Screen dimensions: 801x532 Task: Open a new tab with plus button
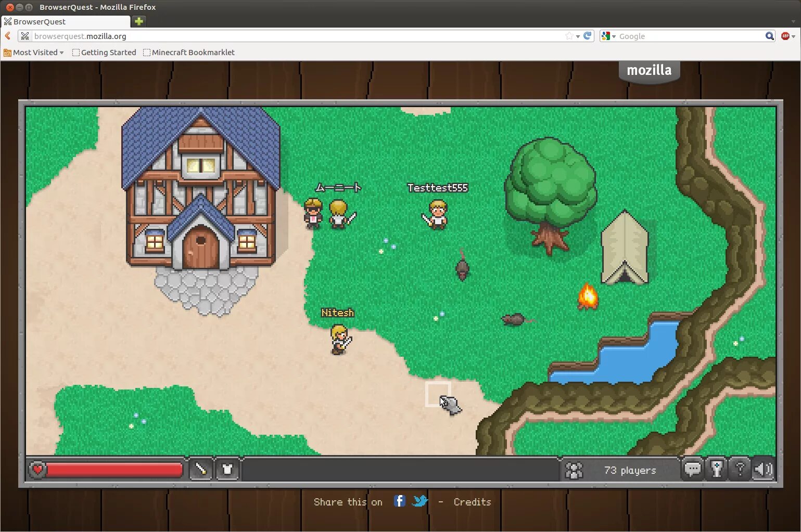coord(138,21)
